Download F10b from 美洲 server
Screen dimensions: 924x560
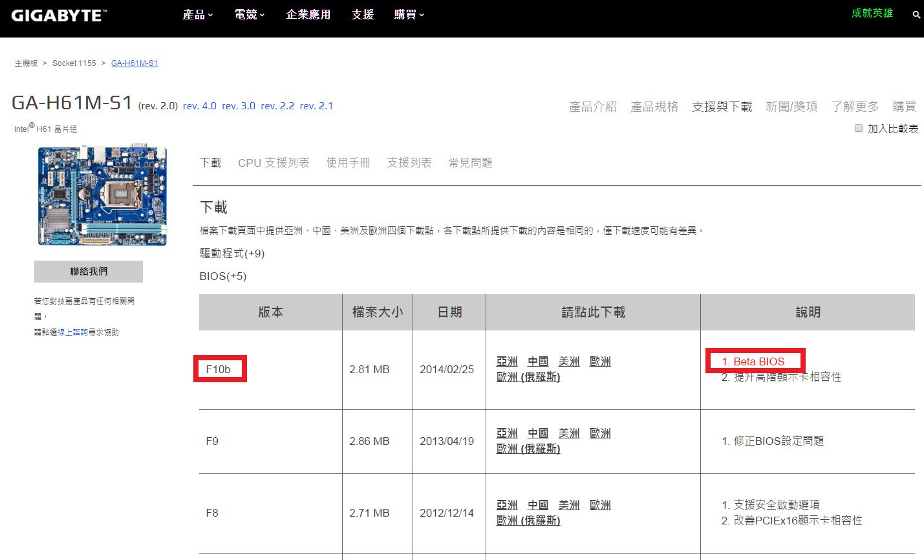tap(569, 361)
